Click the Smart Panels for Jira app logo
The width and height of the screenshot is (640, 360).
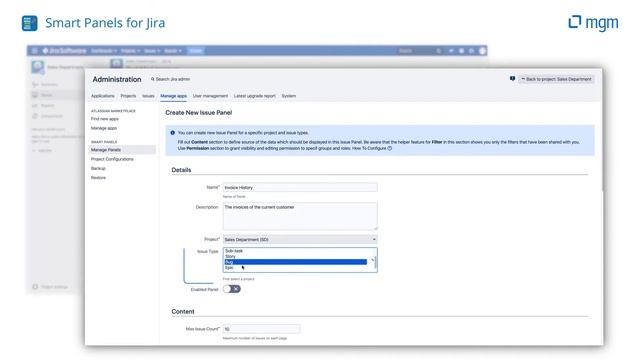coord(29,23)
